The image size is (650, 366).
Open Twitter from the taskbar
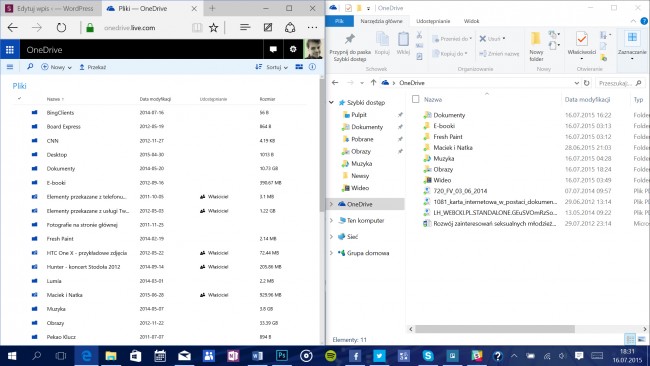pyautogui.click(x=379, y=356)
